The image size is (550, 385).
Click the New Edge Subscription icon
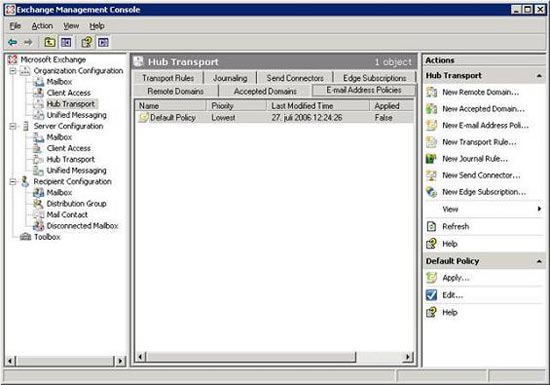(431, 192)
